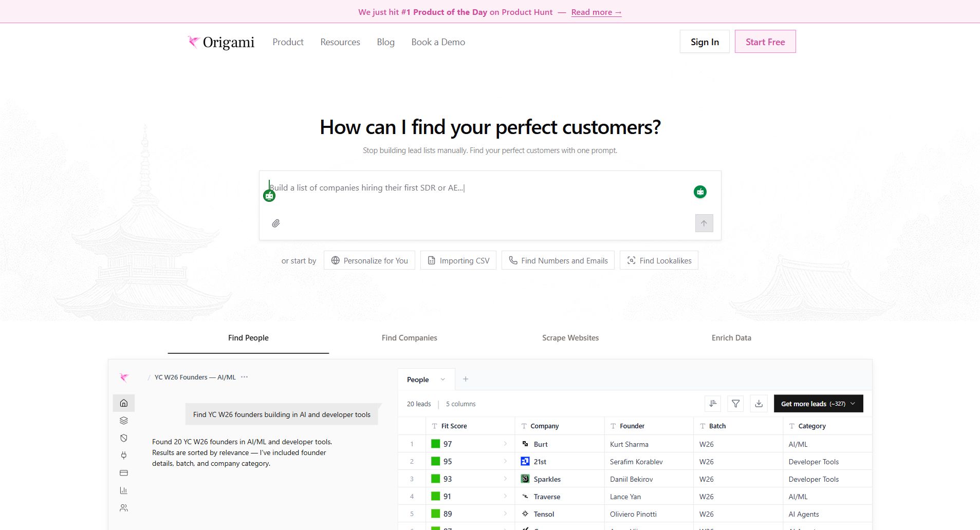980x530 pixels.
Task: Click the Start Free button
Action: [x=765, y=42]
